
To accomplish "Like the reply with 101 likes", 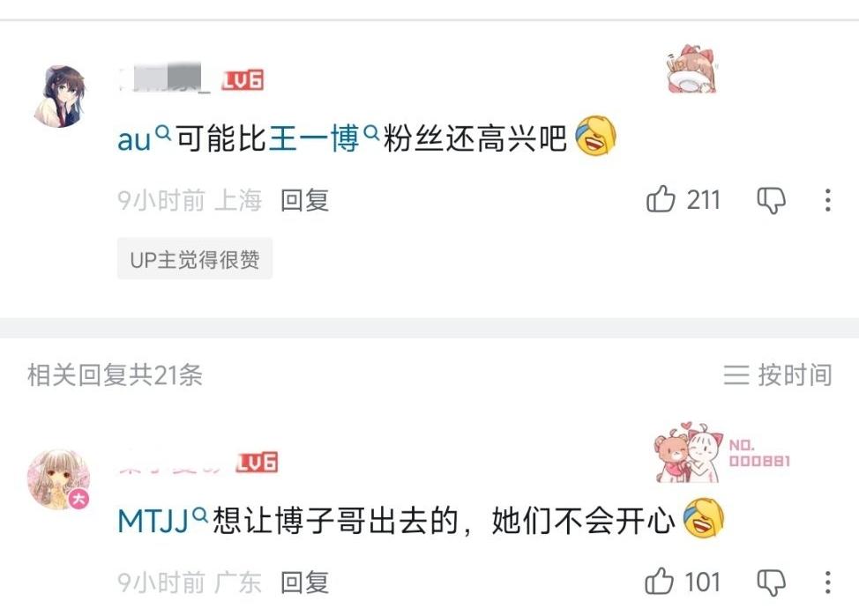I will [659, 581].
